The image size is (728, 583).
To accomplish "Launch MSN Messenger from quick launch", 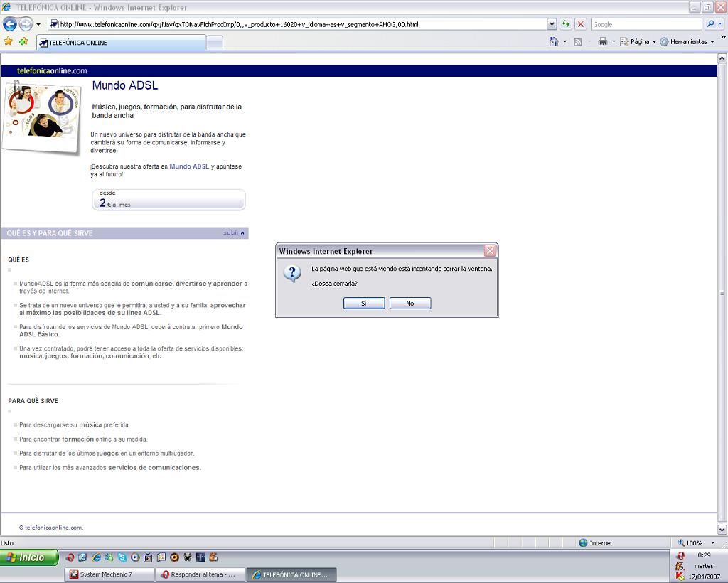I will pyautogui.click(x=109, y=557).
